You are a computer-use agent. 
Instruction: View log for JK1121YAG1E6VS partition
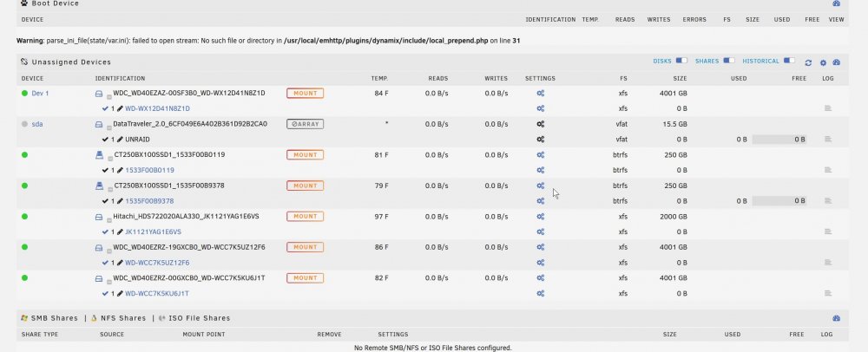tap(827, 232)
